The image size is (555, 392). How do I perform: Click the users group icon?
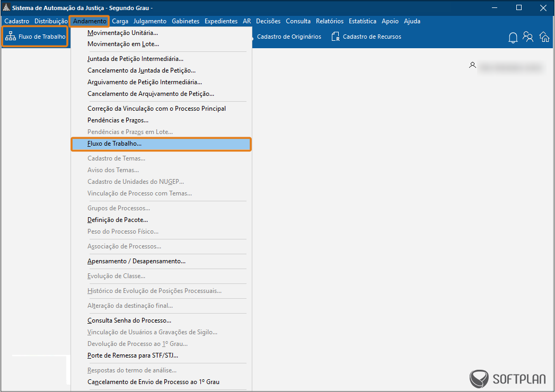pyautogui.click(x=528, y=37)
